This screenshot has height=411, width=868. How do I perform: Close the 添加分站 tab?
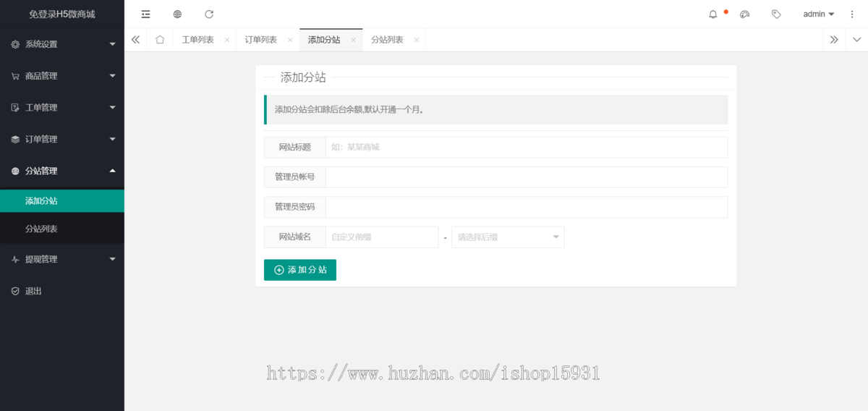coord(353,41)
